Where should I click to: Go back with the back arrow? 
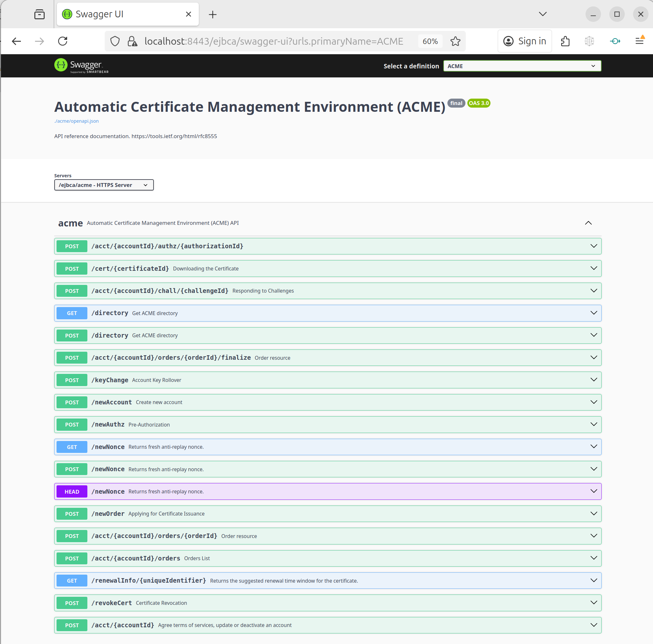click(x=16, y=41)
